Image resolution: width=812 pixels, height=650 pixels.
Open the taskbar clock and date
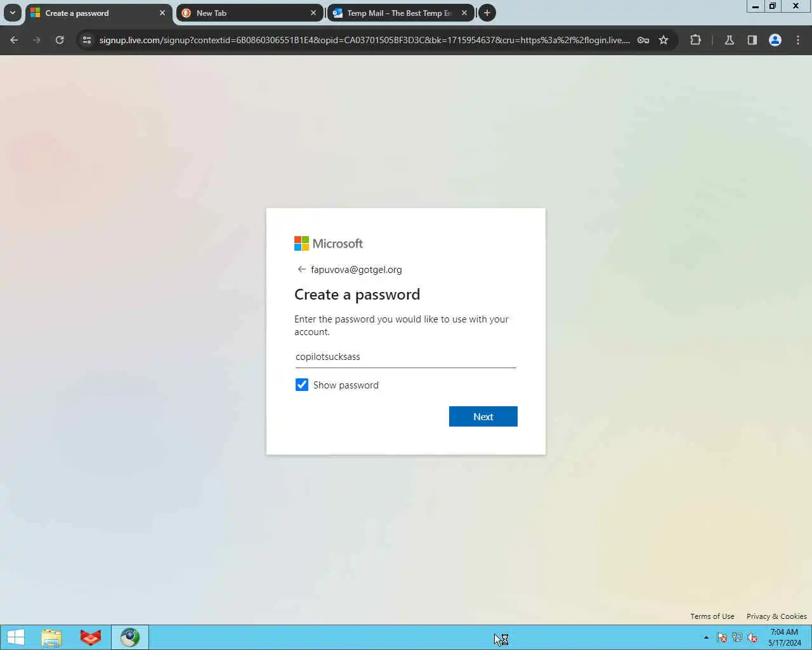(x=785, y=637)
